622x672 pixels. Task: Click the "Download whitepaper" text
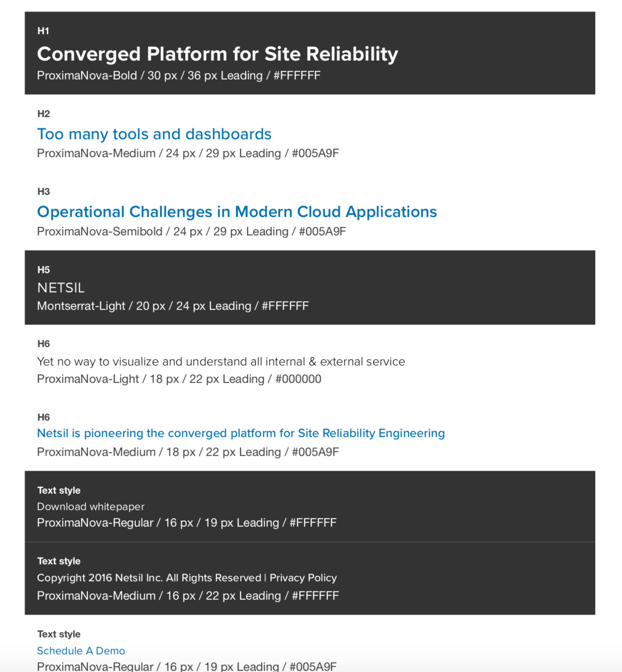[90, 507]
